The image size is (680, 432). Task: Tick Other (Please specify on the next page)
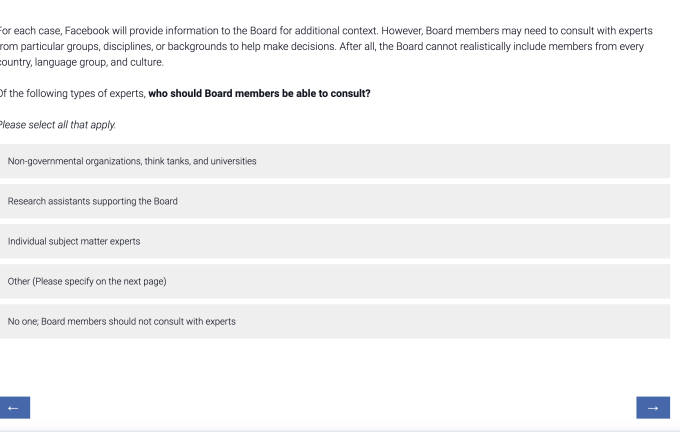[334, 281]
